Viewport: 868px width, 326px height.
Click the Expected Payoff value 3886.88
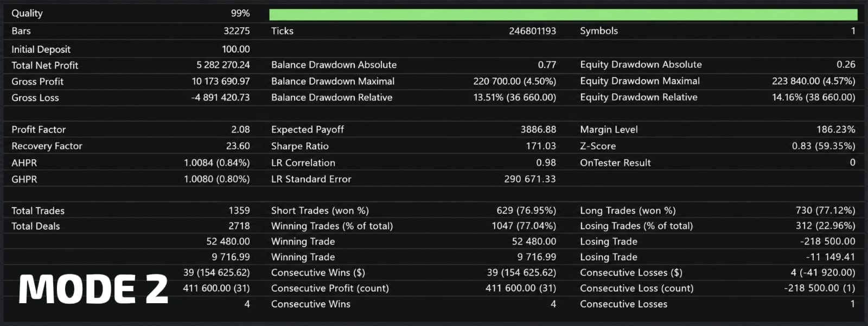click(538, 129)
